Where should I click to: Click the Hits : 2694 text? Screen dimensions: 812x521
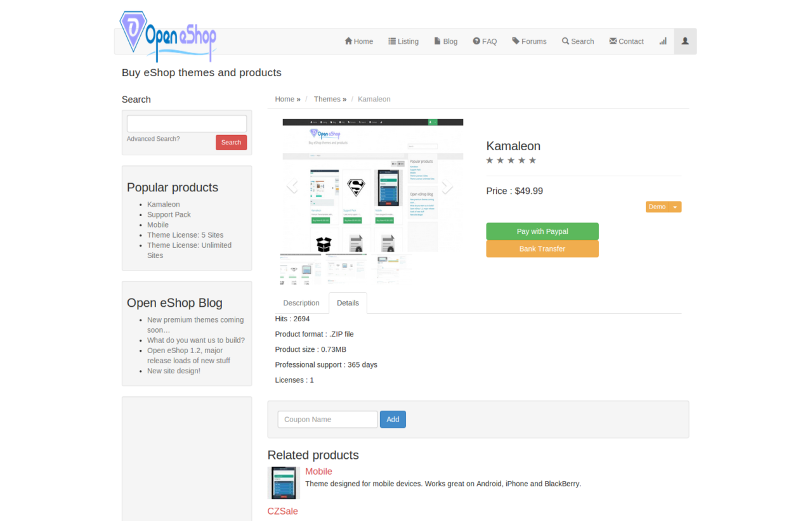click(292, 319)
